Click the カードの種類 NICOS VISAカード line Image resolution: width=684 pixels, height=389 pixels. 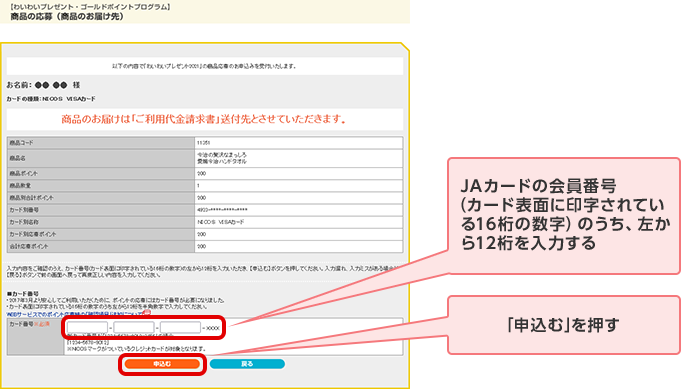click(x=51, y=99)
